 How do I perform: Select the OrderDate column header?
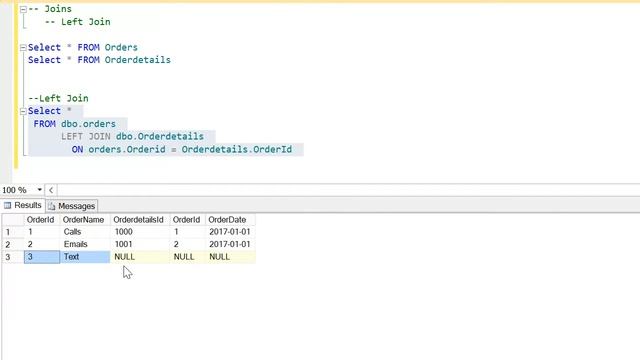point(230,220)
